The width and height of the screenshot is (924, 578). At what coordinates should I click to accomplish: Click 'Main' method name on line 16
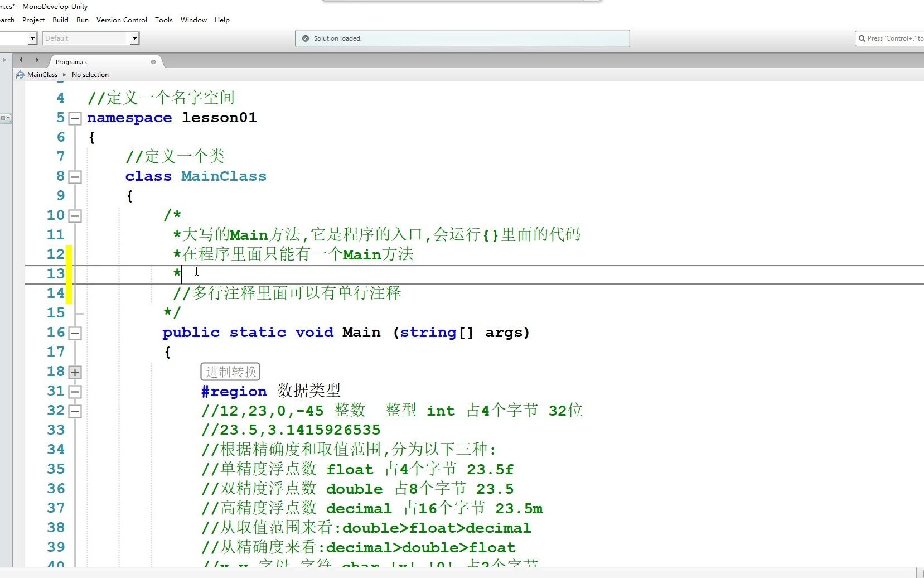[x=361, y=333]
